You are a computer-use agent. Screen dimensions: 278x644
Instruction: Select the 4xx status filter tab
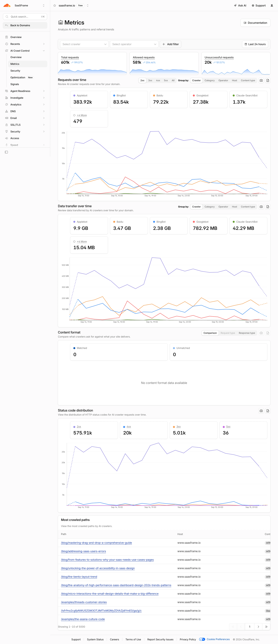pos(158,80)
